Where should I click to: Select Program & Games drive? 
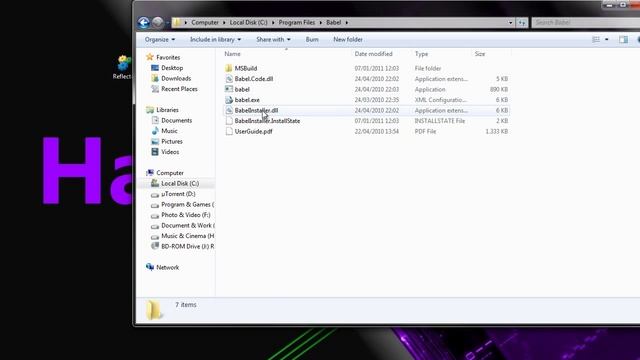click(x=187, y=204)
